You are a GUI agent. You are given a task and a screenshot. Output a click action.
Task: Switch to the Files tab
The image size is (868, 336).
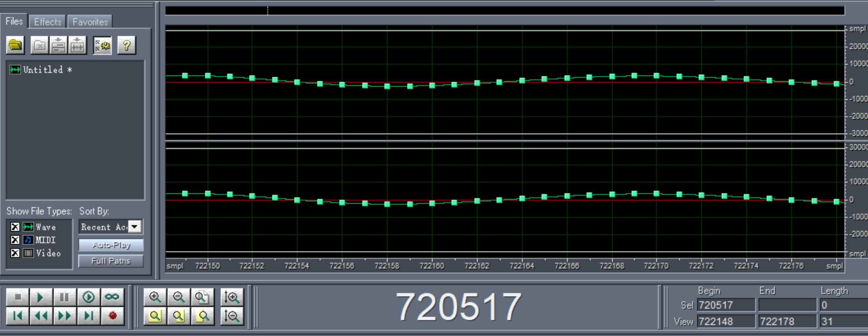(14, 21)
